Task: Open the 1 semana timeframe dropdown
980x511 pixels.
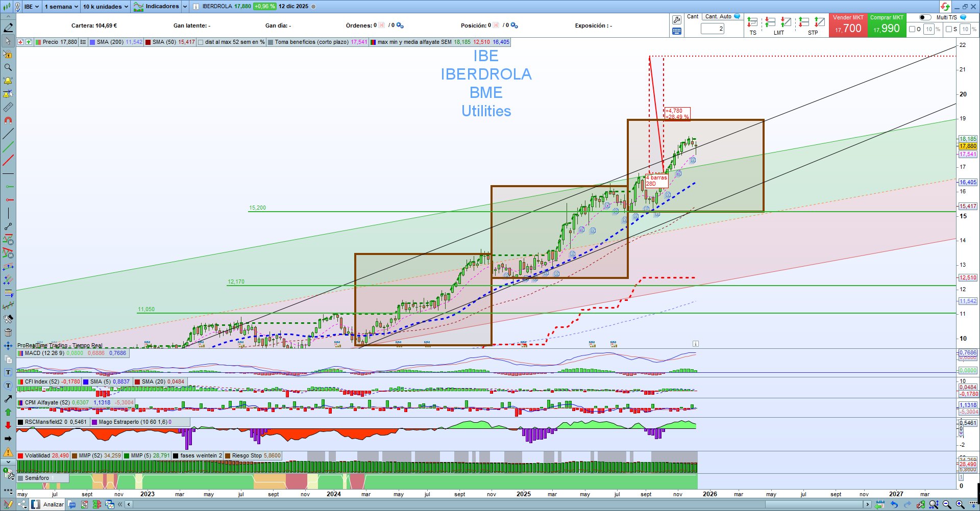Action: point(61,7)
